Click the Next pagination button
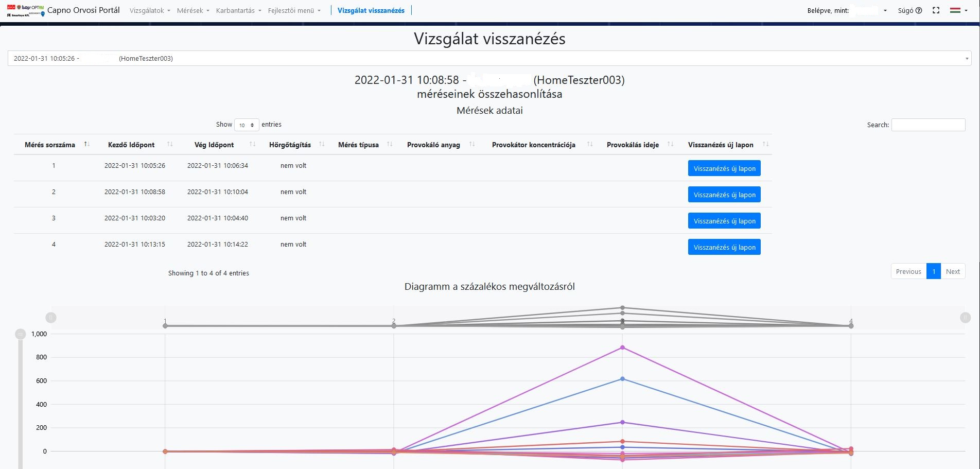980x469 pixels. pyautogui.click(x=953, y=271)
